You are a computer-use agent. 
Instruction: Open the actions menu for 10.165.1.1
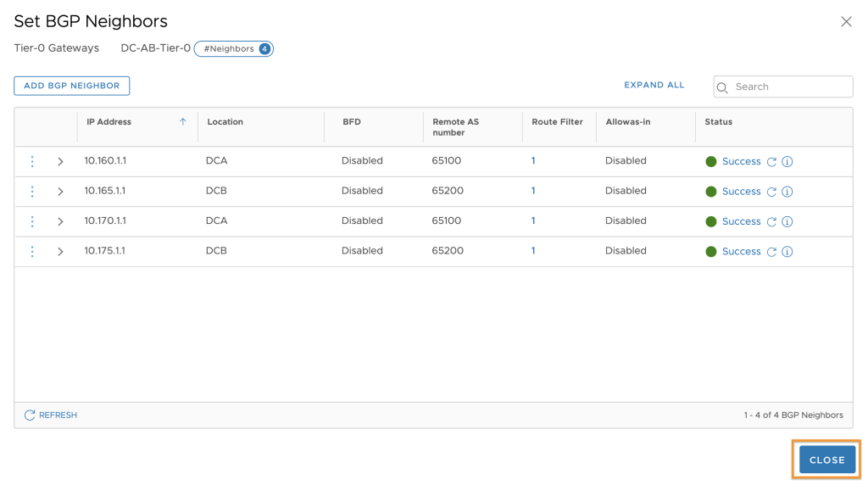pyautogui.click(x=32, y=191)
